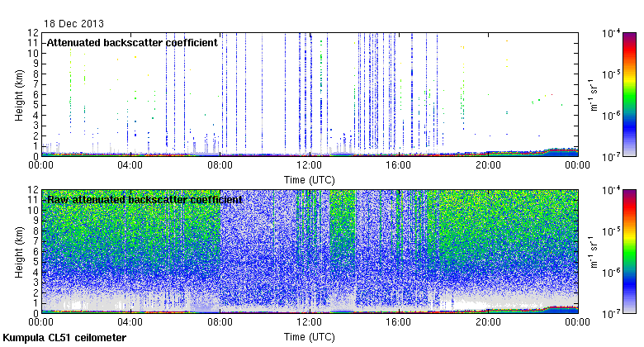Click the "Time (UTC)" label under upper plot
Viewport: 644px width, 347px height.
coord(309,178)
